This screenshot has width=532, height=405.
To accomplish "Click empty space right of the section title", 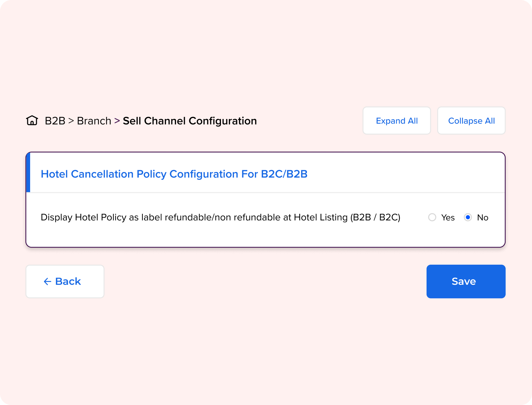I will click(x=405, y=174).
